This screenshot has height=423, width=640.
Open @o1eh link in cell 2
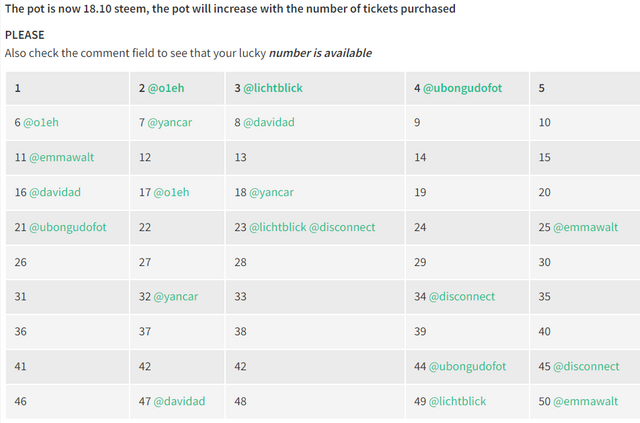tap(166, 88)
